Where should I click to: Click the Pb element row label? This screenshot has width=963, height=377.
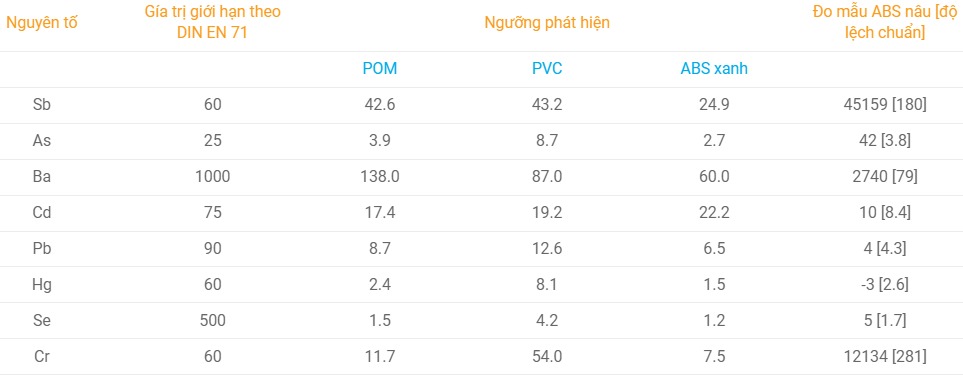click(42, 249)
